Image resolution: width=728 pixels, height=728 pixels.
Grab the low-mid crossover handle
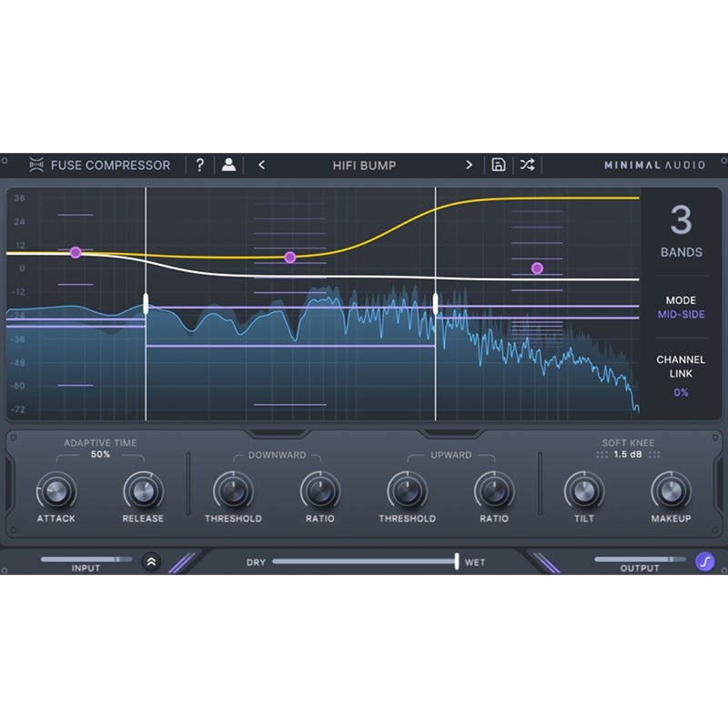(146, 304)
